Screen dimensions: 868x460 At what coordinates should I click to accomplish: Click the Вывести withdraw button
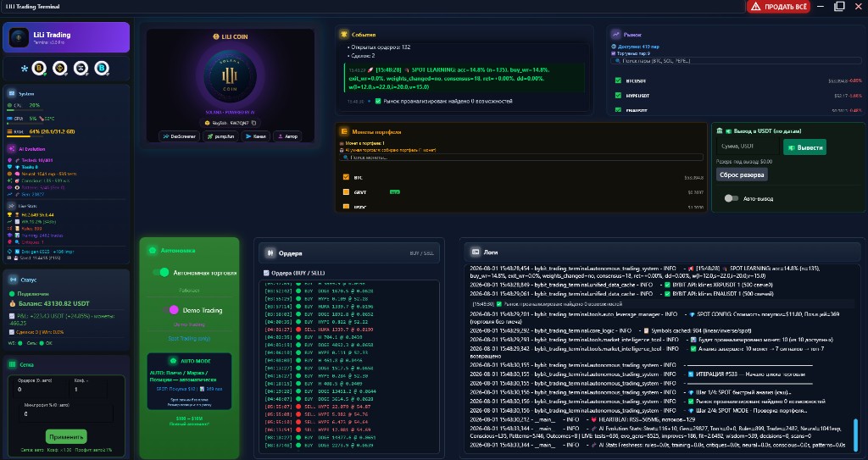click(805, 147)
